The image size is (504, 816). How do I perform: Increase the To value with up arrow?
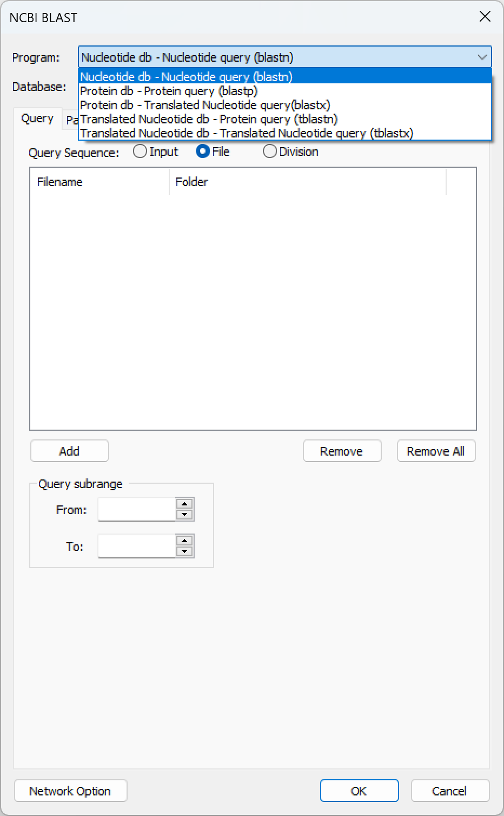tap(185, 541)
